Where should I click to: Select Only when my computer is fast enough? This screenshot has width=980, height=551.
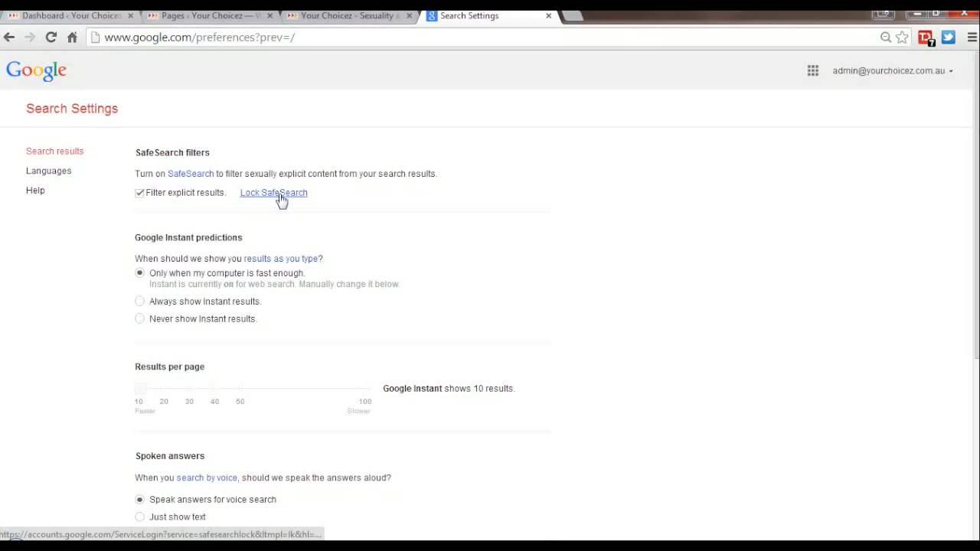(139, 273)
